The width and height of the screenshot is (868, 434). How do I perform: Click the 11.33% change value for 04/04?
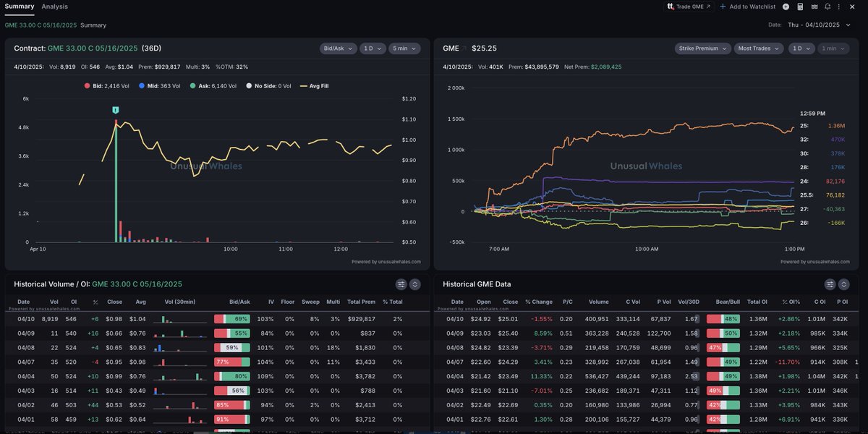tap(540, 376)
